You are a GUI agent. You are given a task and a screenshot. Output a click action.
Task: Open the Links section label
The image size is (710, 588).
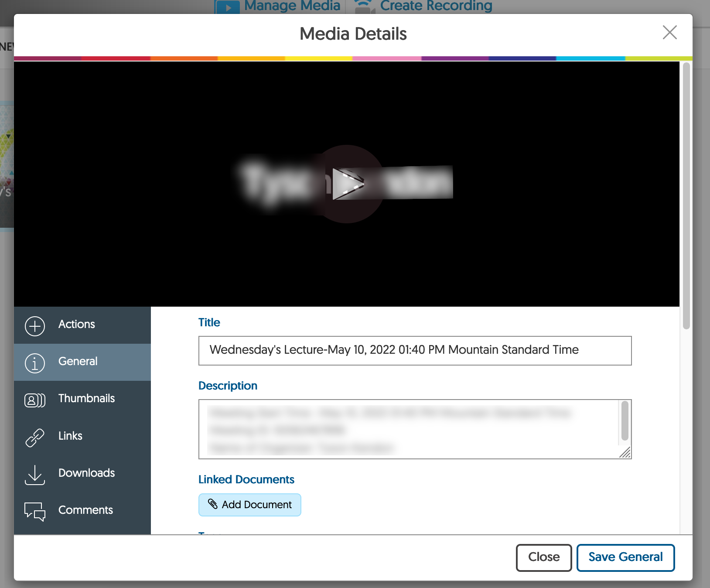click(x=70, y=436)
